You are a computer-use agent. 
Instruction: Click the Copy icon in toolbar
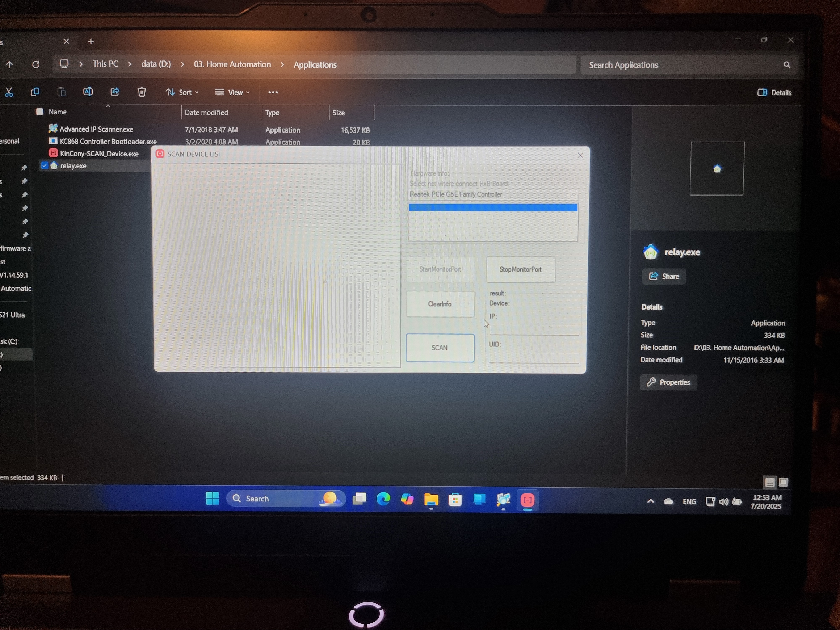click(35, 92)
